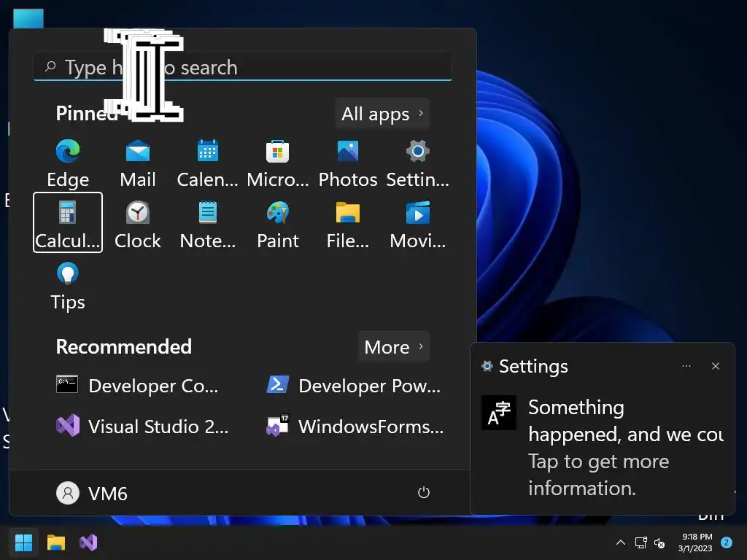Screen dimensions: 747x560
Task: Open the Edge browser from pinned apps
Action: [68, 163]
